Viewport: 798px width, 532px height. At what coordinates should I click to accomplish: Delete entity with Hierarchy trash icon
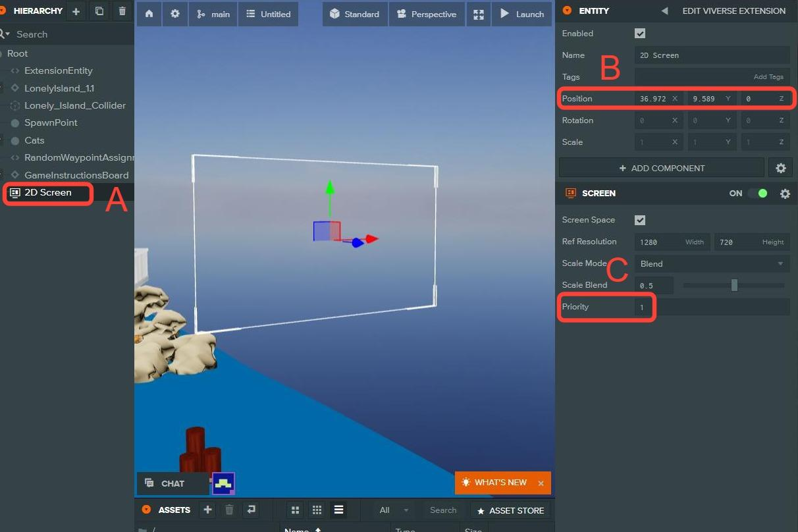[122, 11]
